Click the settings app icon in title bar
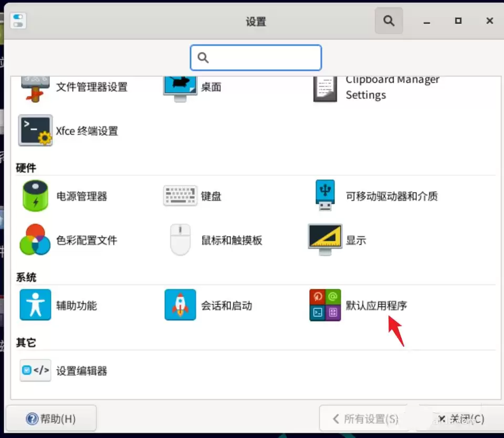Image resolution: width=504 pixels, height=438 pixels. click(x=18, y=21)
